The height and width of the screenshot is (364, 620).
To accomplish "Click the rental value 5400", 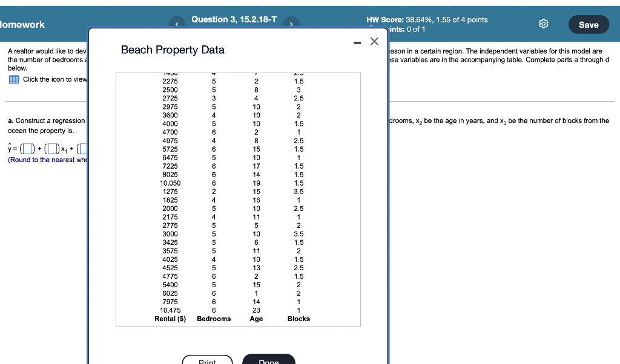I will 170,285.
